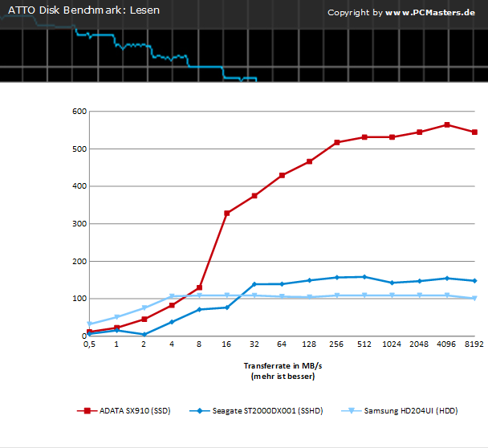Screen dimensions: 488x448
Task: Click the Samsung light blue point at 8192
Action: [x=474, y=299]
